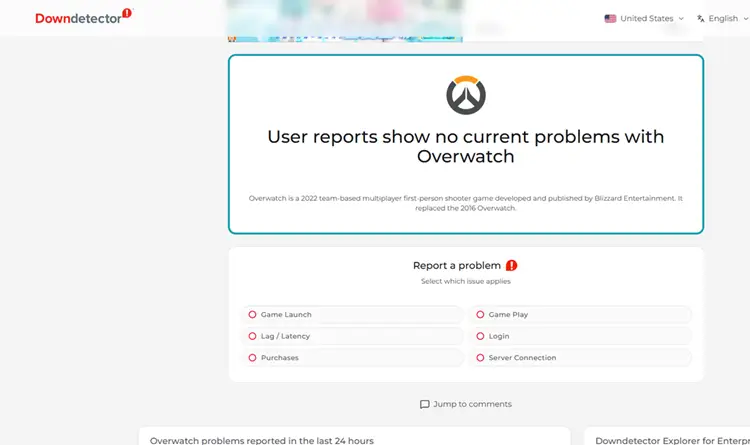Select the Server Connection issue option

click(580, 357)
